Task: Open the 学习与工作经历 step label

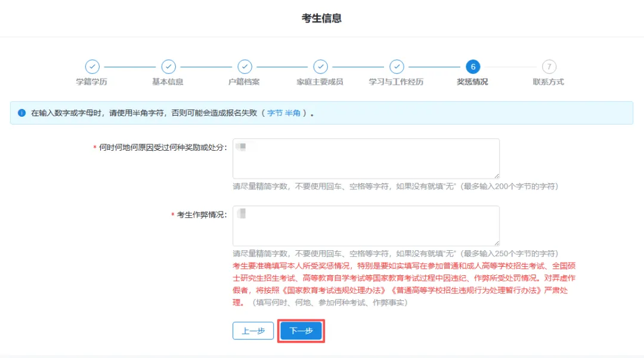Action: [x=397, y=82]
